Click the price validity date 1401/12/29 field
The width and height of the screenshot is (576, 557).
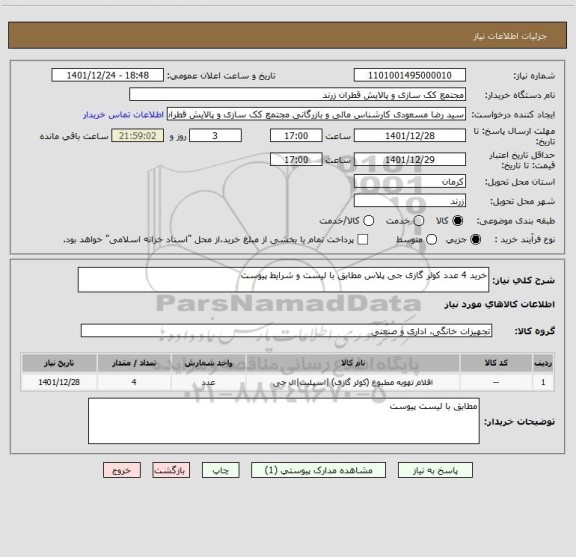(410, 159)
